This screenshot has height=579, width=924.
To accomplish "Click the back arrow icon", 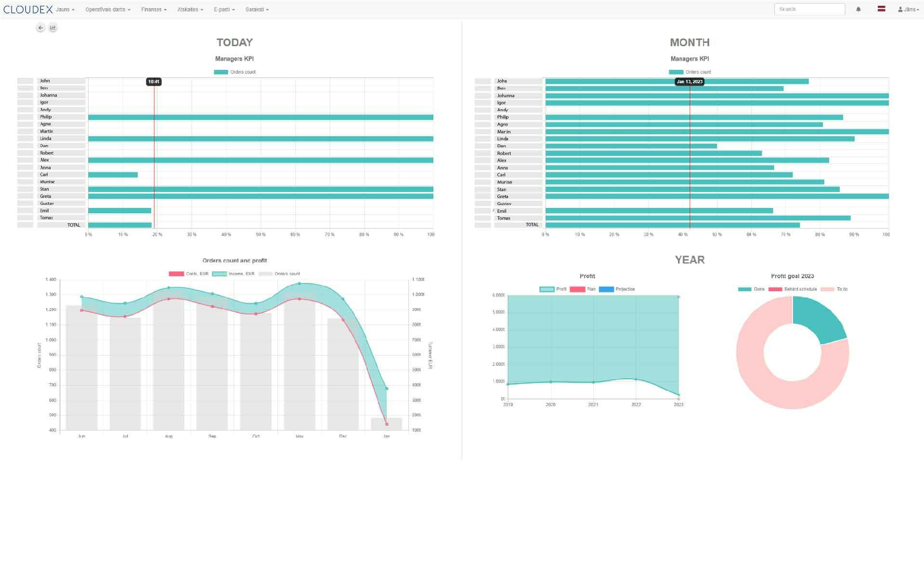I will click(40, 27).
